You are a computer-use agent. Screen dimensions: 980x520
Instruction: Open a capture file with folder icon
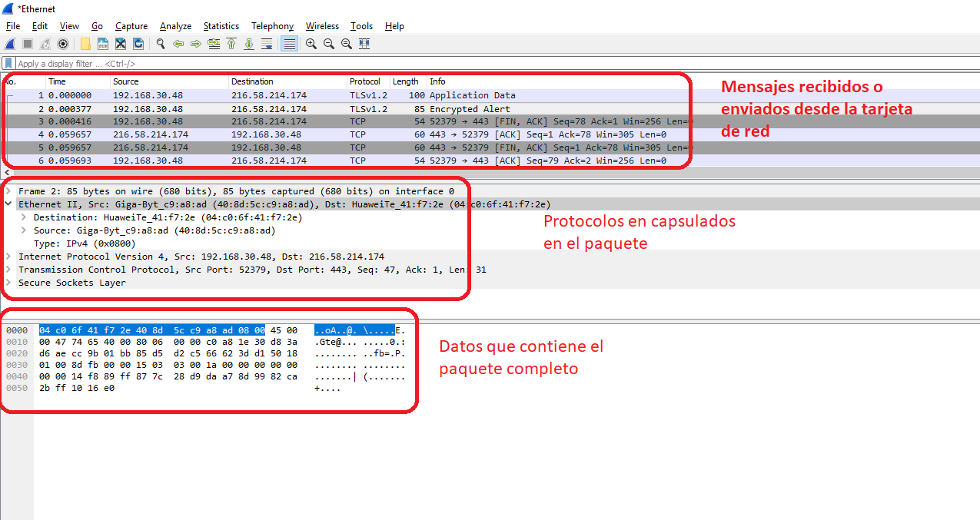tap(85, 44)
